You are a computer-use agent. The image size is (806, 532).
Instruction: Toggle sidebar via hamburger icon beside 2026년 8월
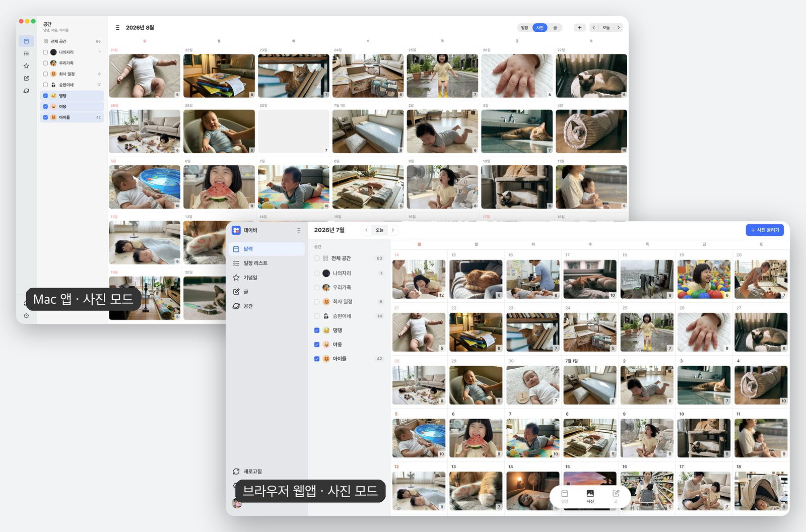coord(117,28)
